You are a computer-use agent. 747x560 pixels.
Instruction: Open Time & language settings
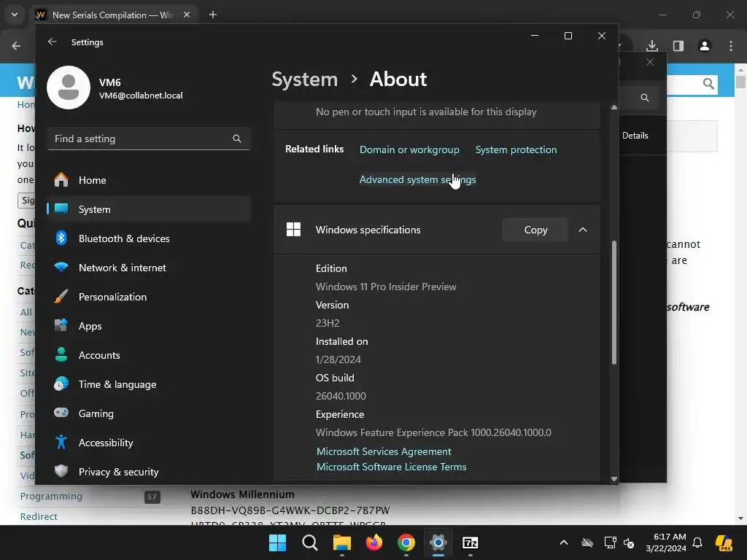149,384
